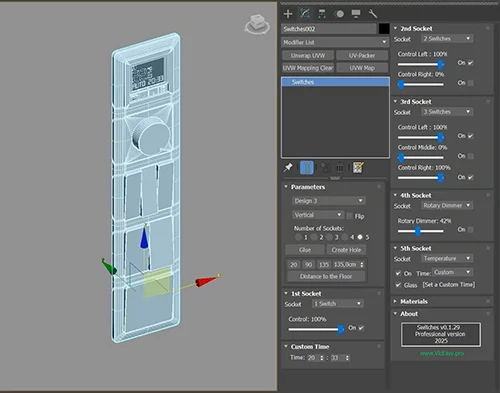Open the Utilities wrench icon

(x=373, y=14)
